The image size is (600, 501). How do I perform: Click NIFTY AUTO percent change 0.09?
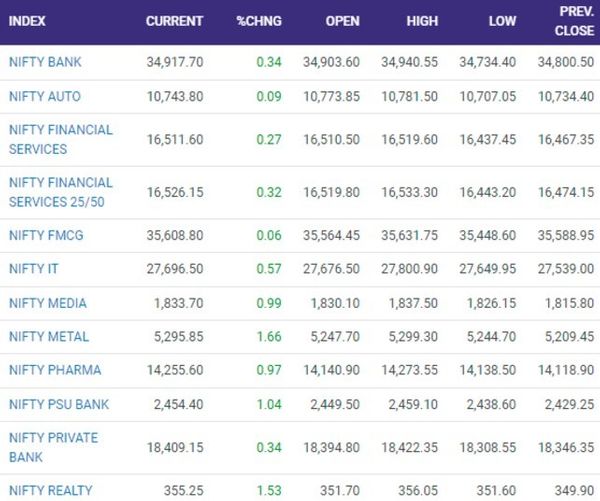click(269, 96)
